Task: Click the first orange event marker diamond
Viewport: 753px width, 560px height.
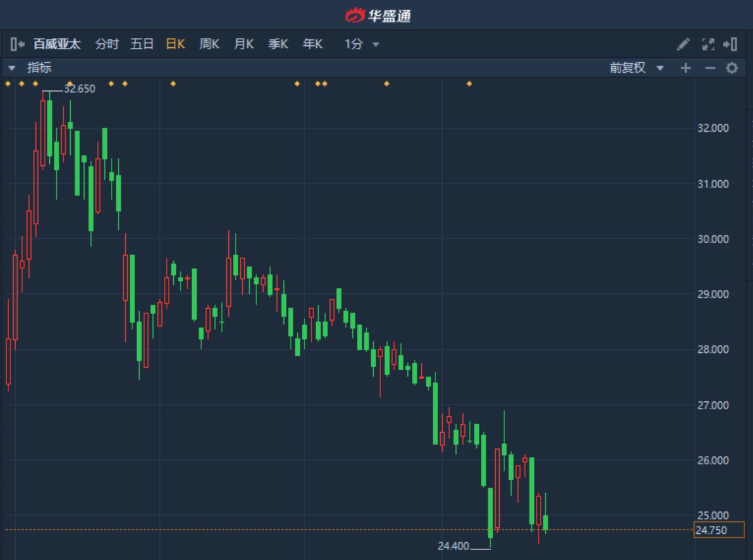Action: 8,84
